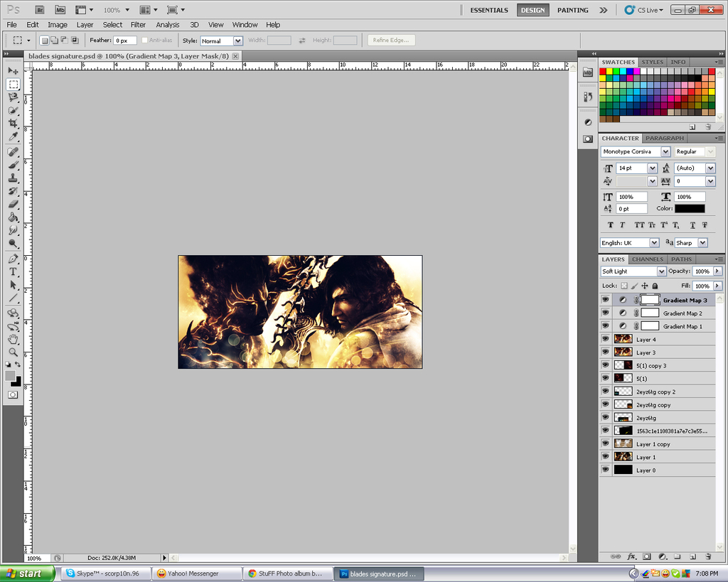Close the blades signature.psd document tab

click(235, 56)
